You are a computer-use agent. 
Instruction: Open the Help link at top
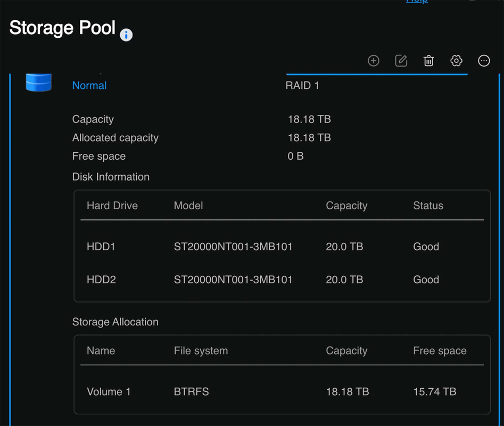tap(417, 1)
